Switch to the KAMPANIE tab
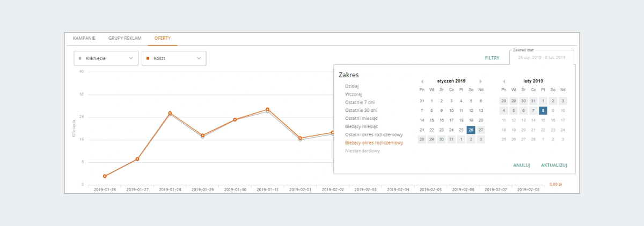 [x=84, y=38]
